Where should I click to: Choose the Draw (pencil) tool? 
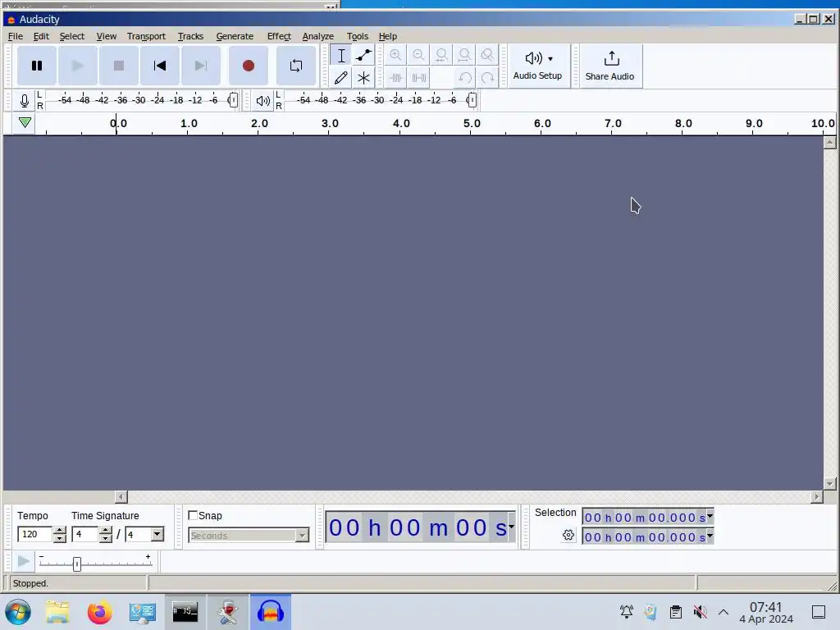click(340, 78)
